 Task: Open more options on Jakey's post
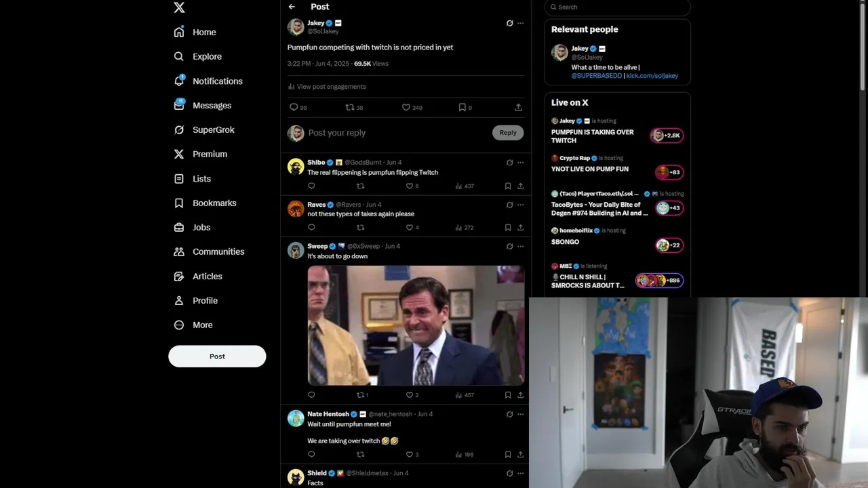pyautogui.click(x=520, y=23)
